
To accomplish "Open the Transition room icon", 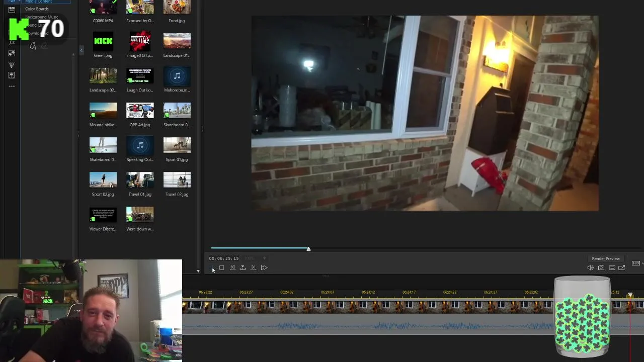I will tap(12, 75).
